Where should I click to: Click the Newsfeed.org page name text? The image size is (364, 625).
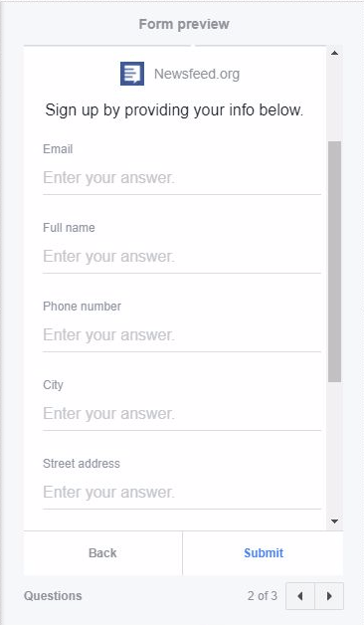(197, 74)
